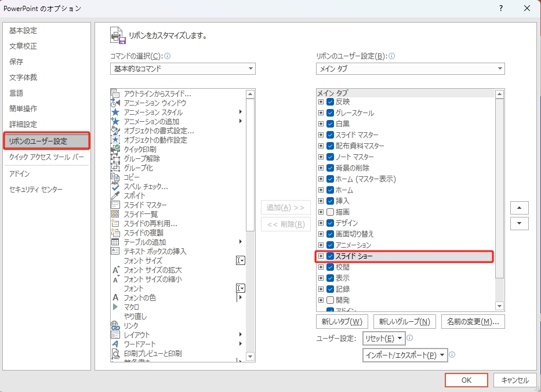Click the Animation Style star icon
541x392 pixels.
(115, 112)
